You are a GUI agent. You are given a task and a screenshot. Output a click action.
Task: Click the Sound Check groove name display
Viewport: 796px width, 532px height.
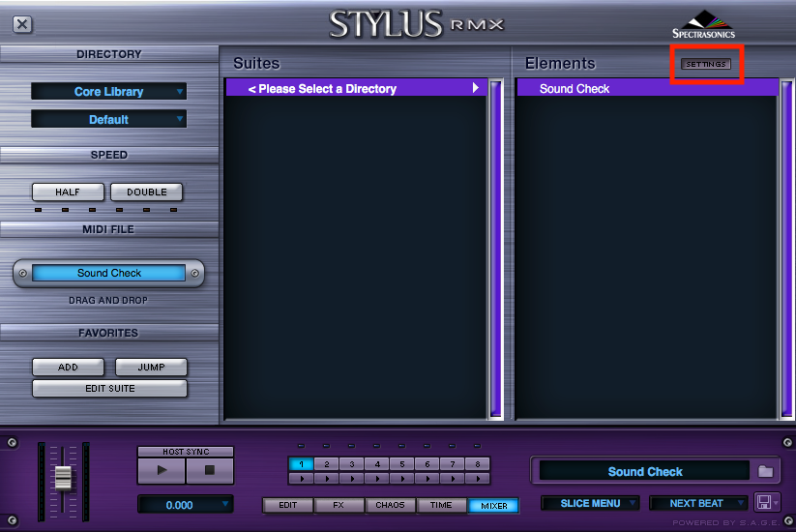tap(645, 471)
